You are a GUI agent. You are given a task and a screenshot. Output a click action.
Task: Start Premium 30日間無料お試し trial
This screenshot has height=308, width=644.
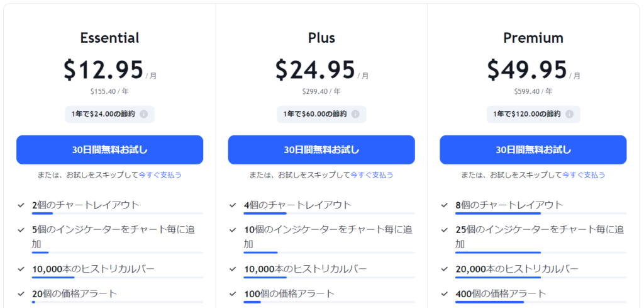[533, 150]
